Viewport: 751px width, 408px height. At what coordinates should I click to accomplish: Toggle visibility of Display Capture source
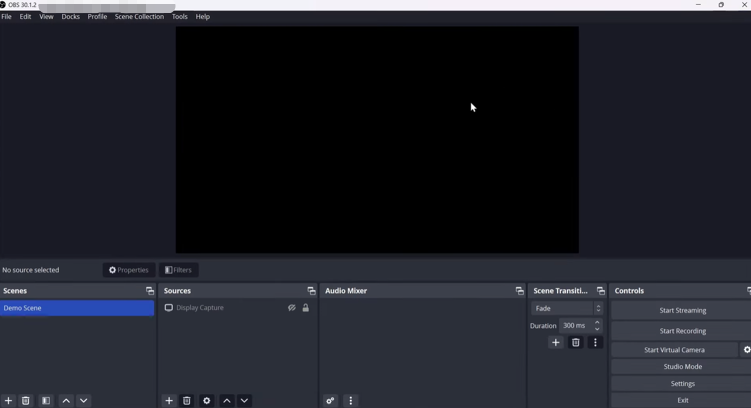click(292, 308)
